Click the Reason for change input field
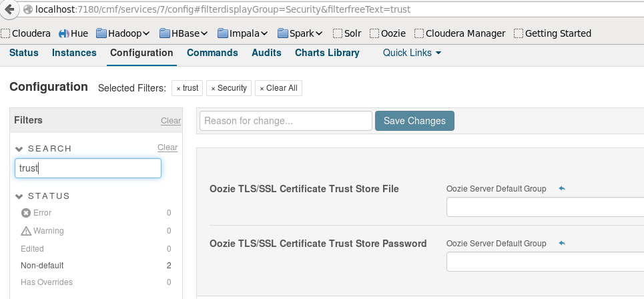 (x=285, y=121)
